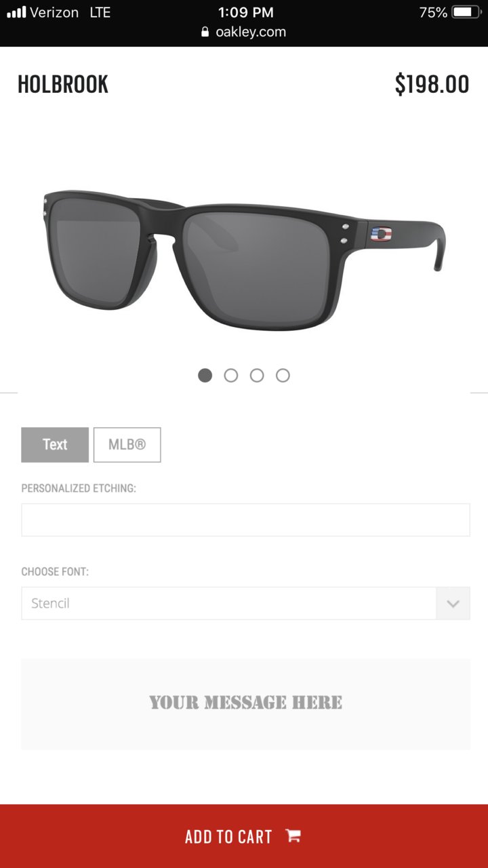Tap the Holbrook sunglasses product image

(x=244, y=259)
